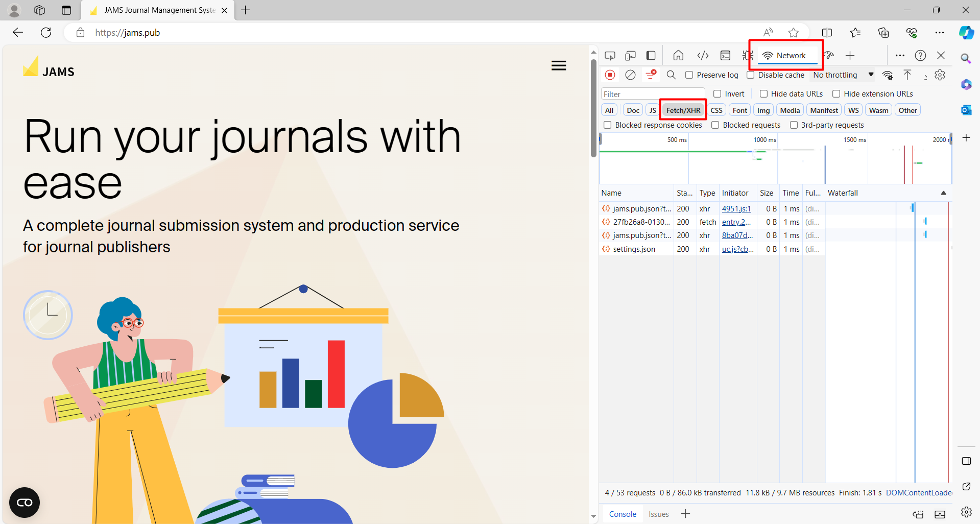Clear the network log
980x524 pixels.
coord(630,75)
